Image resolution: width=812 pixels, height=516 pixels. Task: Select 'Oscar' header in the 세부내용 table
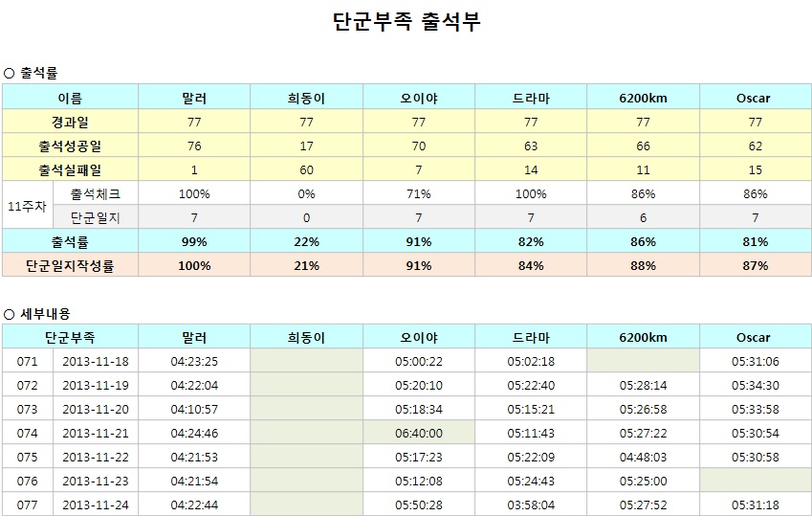pos(755,338)
